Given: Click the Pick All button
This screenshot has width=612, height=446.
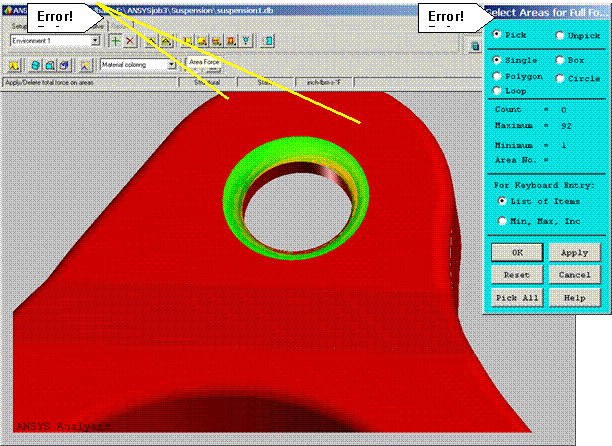Looking at the screenshot, I should click(x=514, y=299).
